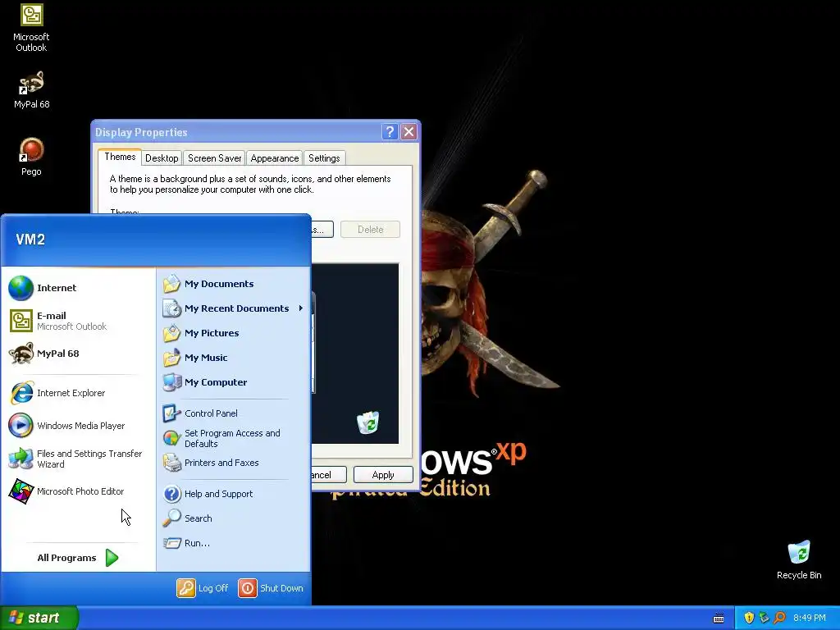Expand My Recent Documents submenu

pyautogui.click(x=233, y=308)
